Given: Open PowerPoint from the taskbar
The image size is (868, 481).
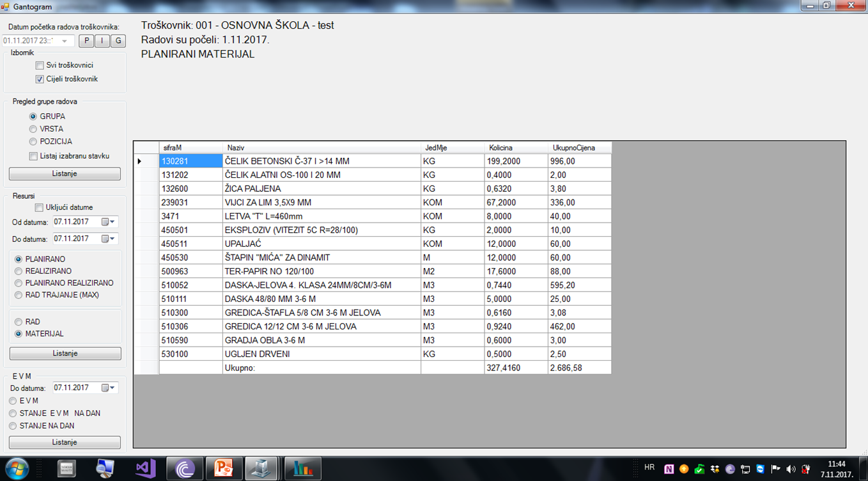Looking at the screenshot, I should tap(224, 469).
